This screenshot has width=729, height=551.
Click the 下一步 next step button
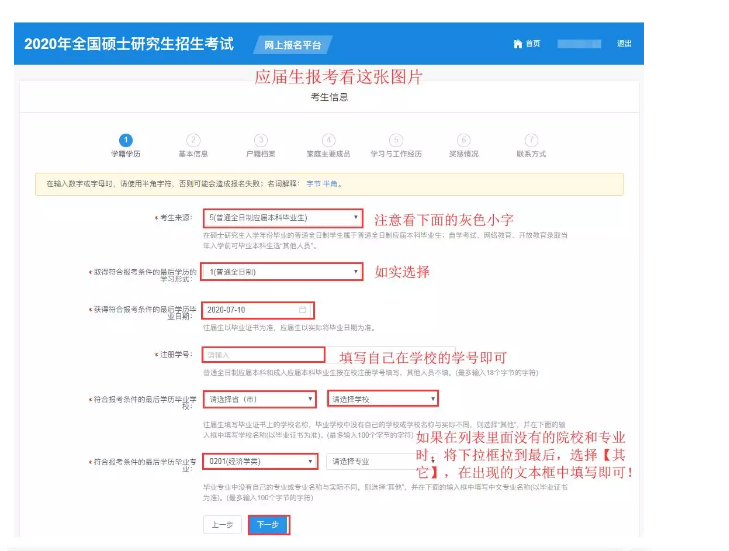(x=267, y=524)
